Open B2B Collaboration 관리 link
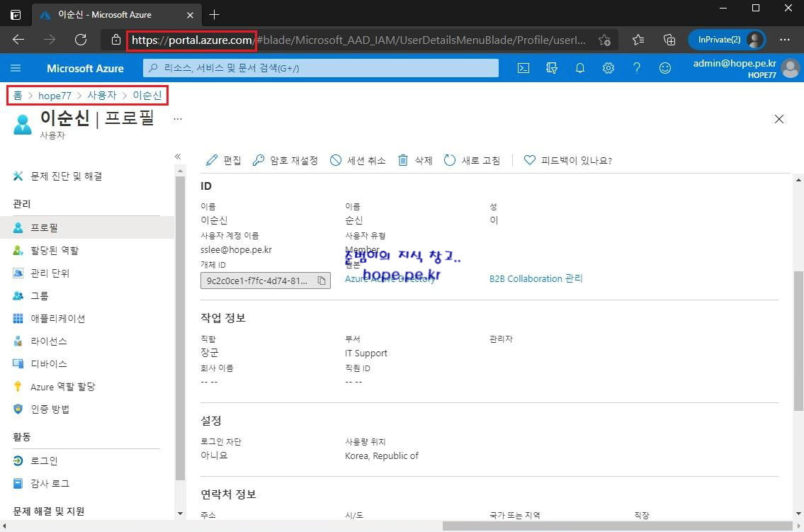Viewport: 804px width, 532px height. pyautogui.click(x=536, y=279)
